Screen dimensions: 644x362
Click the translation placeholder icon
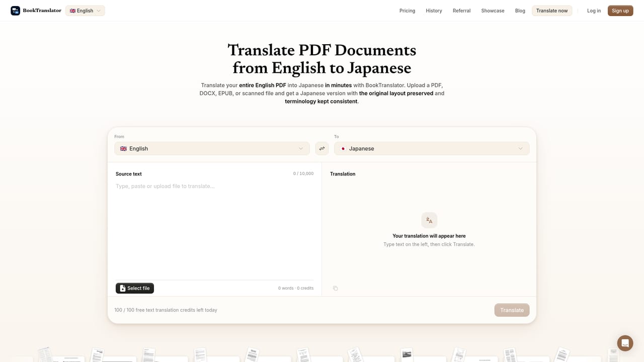(x=429, y=220)
